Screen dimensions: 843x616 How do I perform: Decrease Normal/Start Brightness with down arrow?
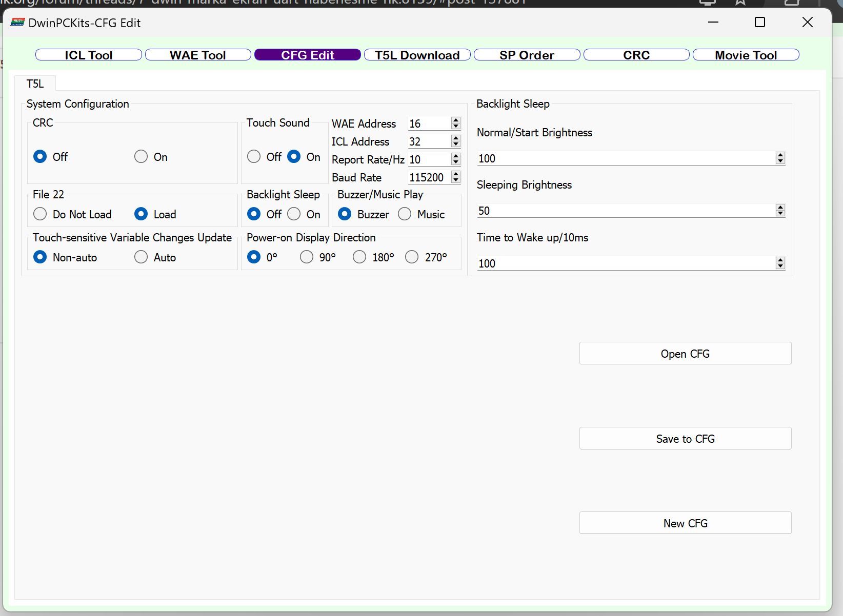pos(780,161)
